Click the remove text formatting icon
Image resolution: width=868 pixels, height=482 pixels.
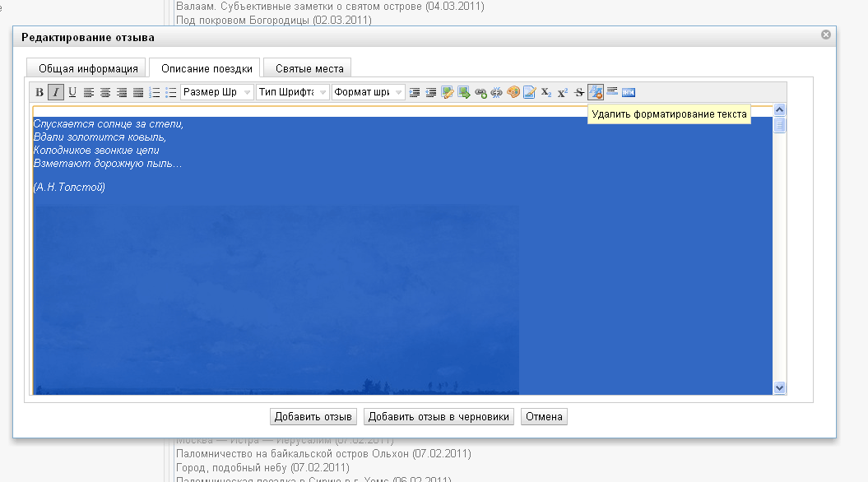(596, 92)
